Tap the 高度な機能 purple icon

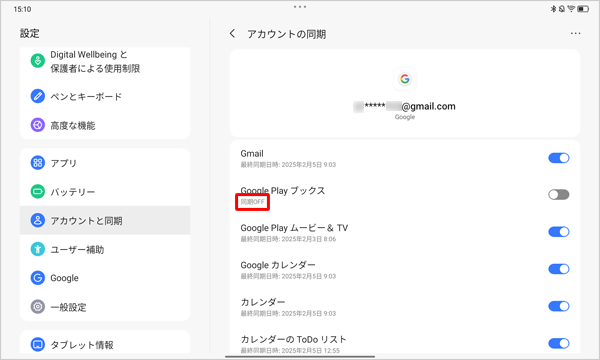(x=38, y=125)
